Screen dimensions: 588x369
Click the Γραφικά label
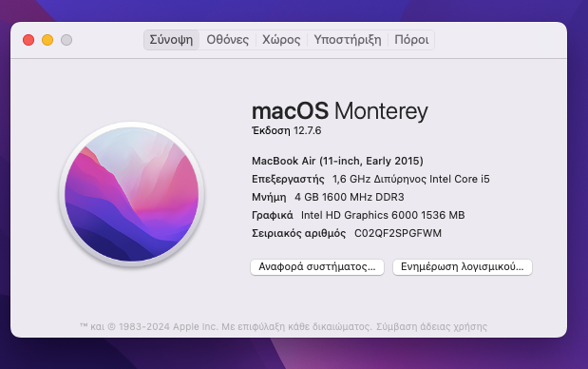coord(273,216)
